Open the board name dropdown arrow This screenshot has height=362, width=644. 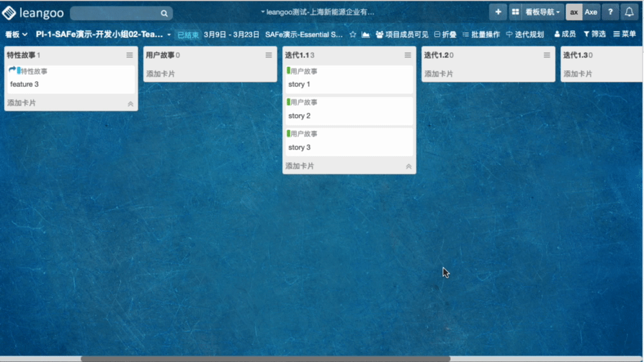point(169,35)
